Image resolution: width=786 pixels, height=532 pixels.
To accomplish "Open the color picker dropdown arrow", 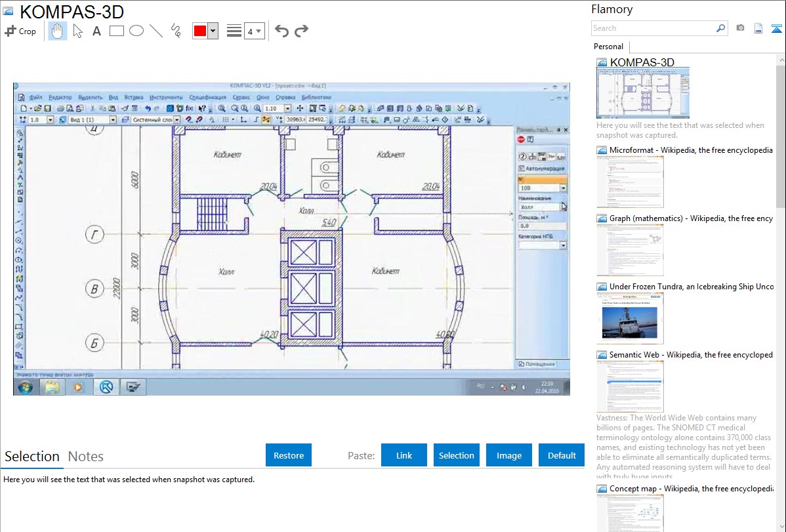I will (x=213, y=31).
